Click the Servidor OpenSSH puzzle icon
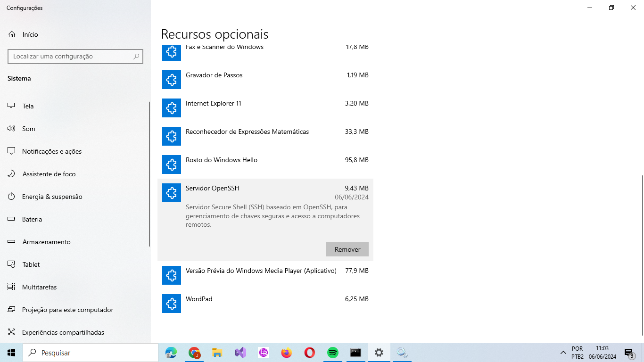 (172, 193)
